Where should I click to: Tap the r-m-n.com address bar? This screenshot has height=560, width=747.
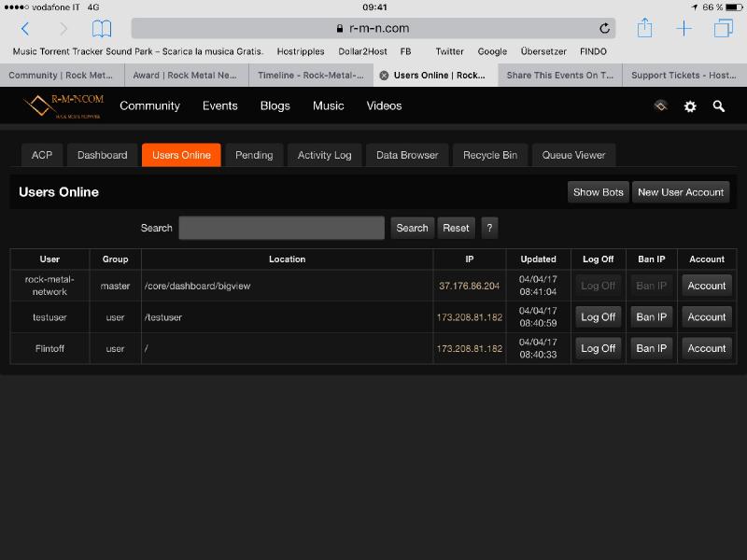(373, 29)
